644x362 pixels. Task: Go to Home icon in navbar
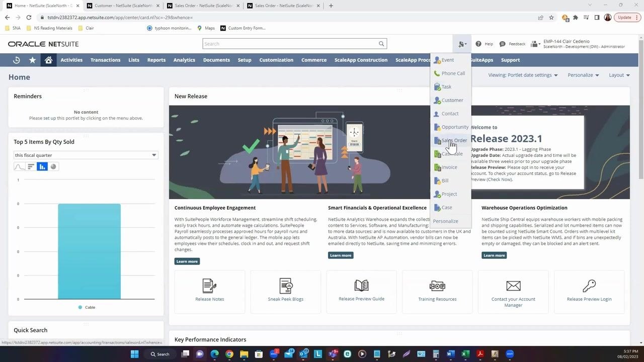click(x=48, y=60)
